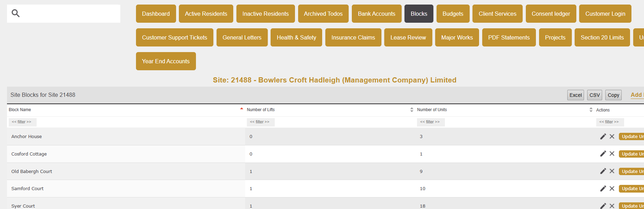Go to Client Services
The image size is (644, 209).
(498, 14)
